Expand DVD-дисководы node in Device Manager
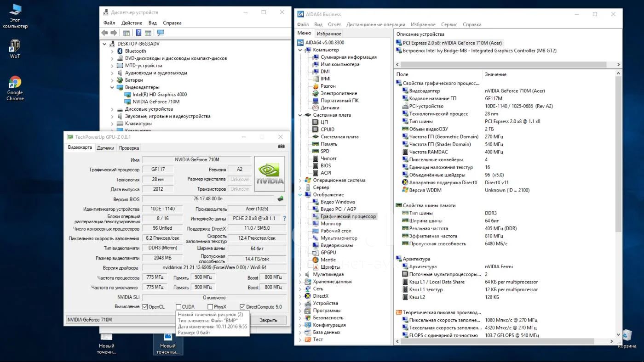Screen dimensions: 644x362 tap(112, 59)
